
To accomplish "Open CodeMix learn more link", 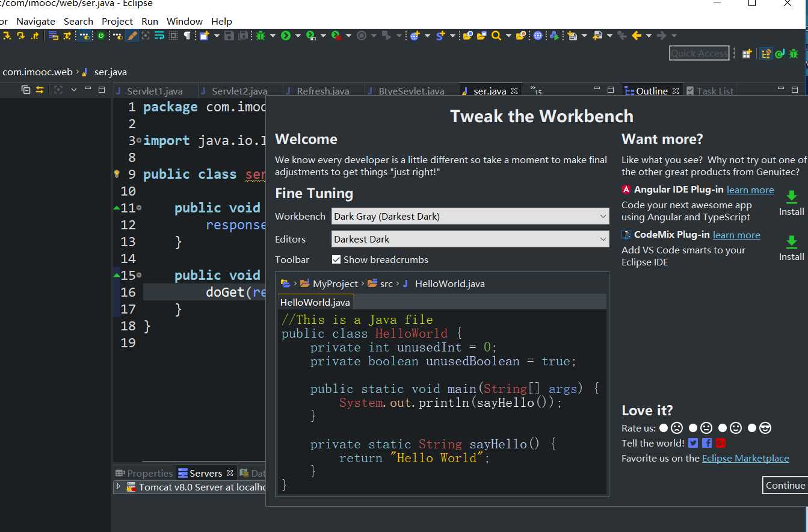I will coord(736,235).
